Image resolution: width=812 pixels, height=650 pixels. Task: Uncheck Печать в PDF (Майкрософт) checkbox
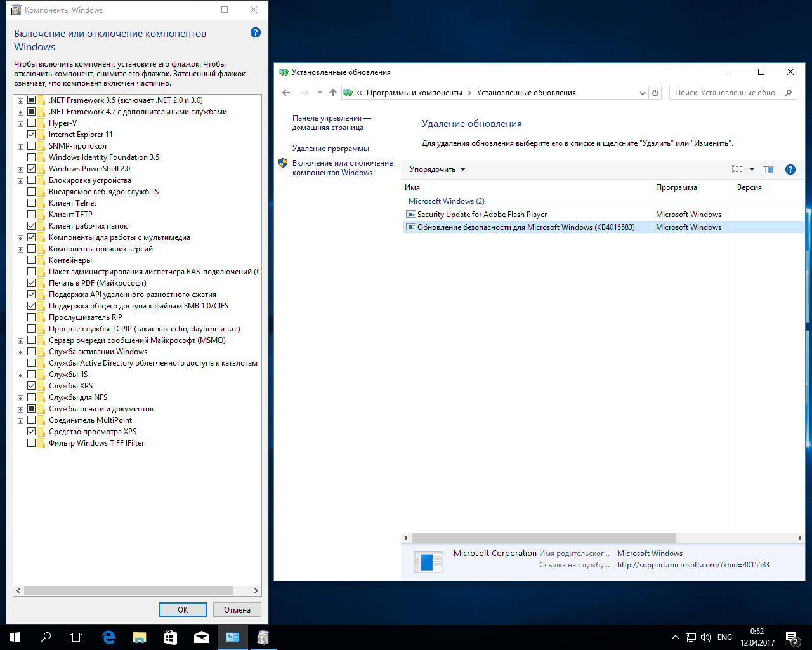click(31, 283)
